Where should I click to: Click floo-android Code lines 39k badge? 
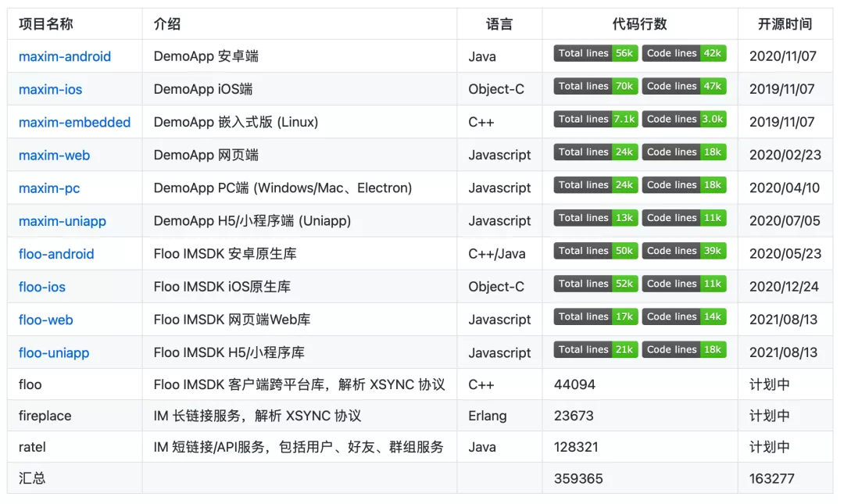pos(684,250)
